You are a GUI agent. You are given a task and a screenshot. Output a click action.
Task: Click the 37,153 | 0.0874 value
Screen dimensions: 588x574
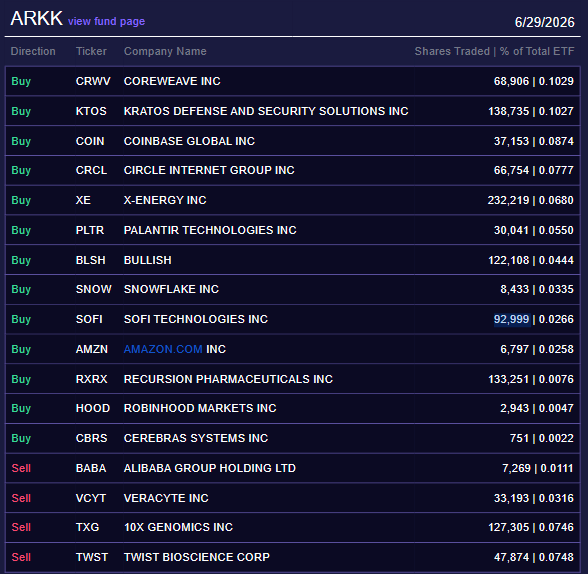[534, 141]
